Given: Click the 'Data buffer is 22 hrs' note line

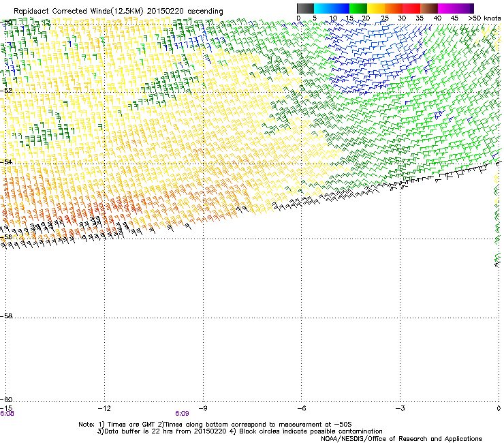Looking at the screenshot, I should coord(240,431).
